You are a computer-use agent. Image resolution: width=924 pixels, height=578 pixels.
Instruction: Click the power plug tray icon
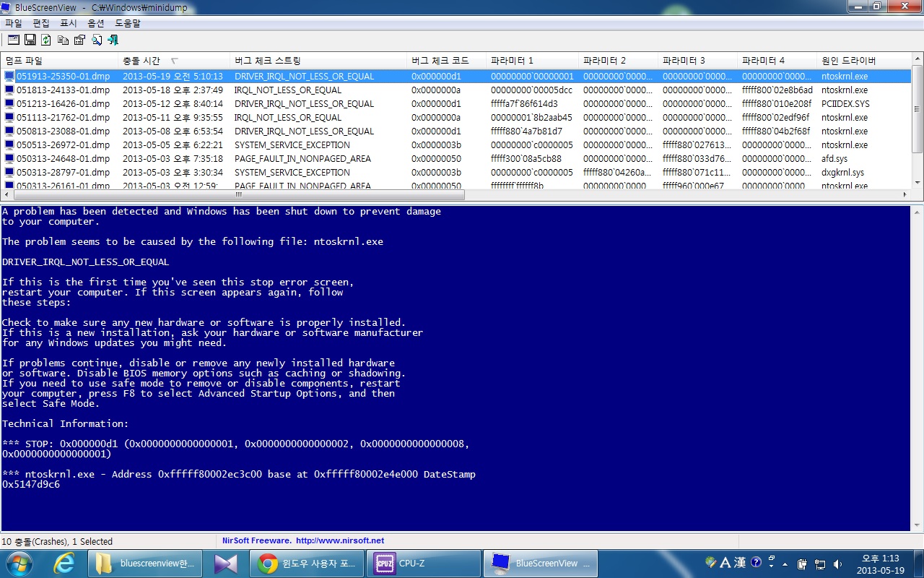[801, 564]
